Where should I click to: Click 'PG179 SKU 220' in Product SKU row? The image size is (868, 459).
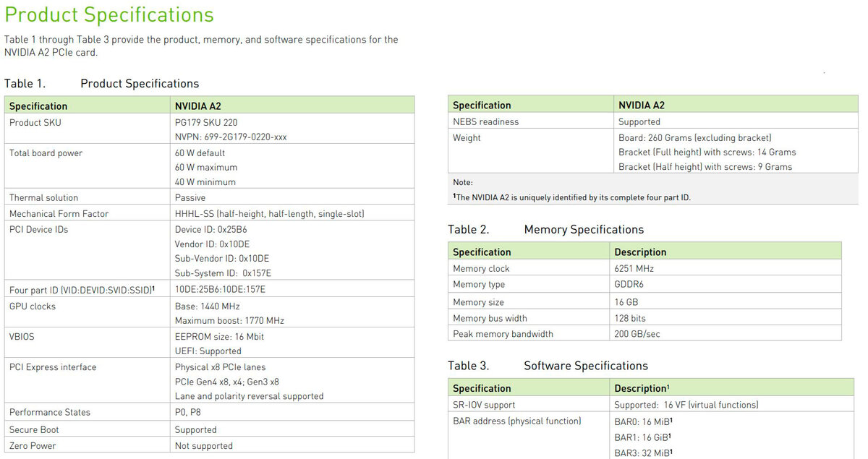pyautogui.click(x=206, y=123)
